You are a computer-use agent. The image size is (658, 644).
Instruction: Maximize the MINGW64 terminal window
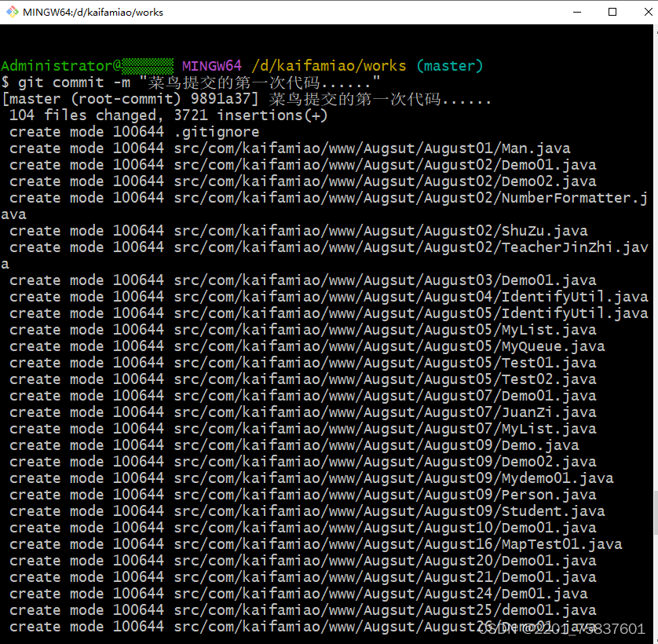[612, 13]
